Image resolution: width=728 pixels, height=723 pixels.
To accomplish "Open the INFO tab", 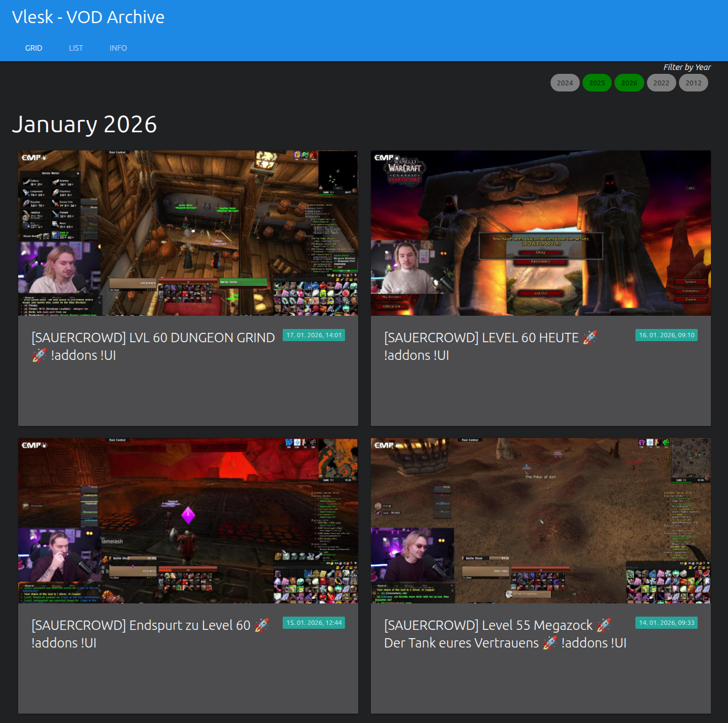I will [118, 48].
